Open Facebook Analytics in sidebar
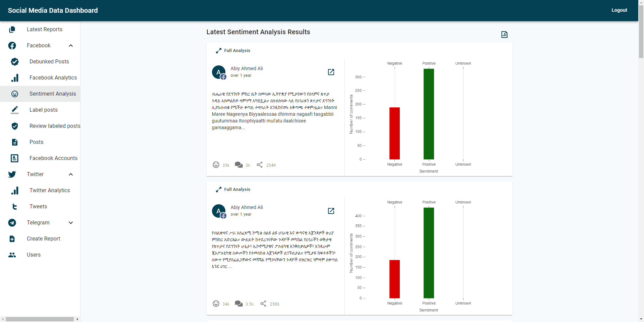Image resolution: width=644 pixels, height=322 pixels. 53,78
